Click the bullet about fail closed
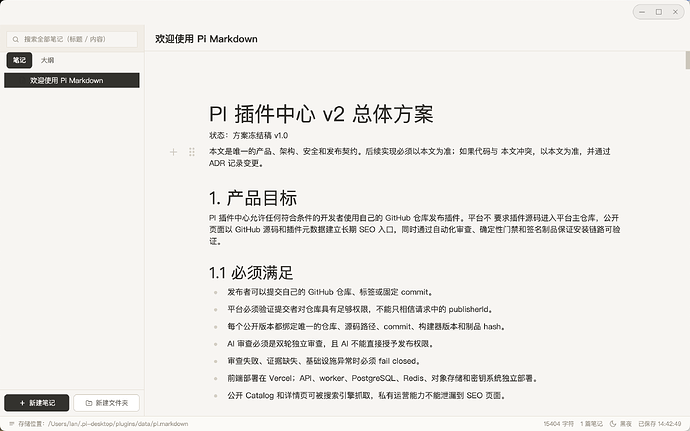690x431 pixels. point(324,361)
